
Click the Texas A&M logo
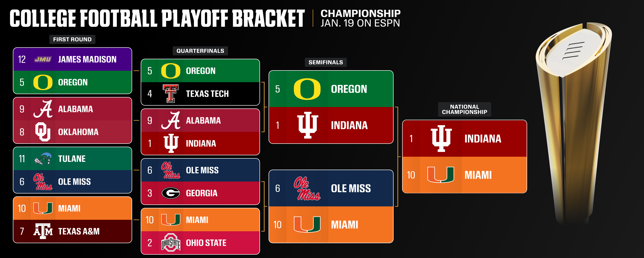point(43,231)
